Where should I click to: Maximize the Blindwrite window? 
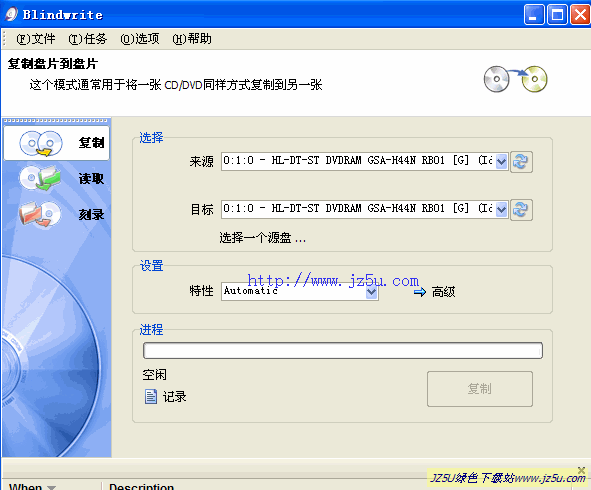(557, 15)
